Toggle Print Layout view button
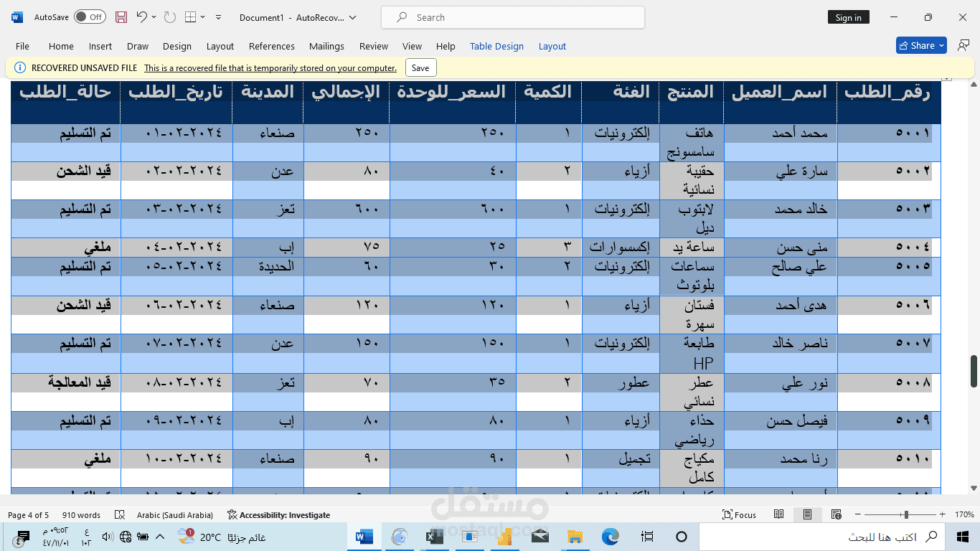 (807, 514)
